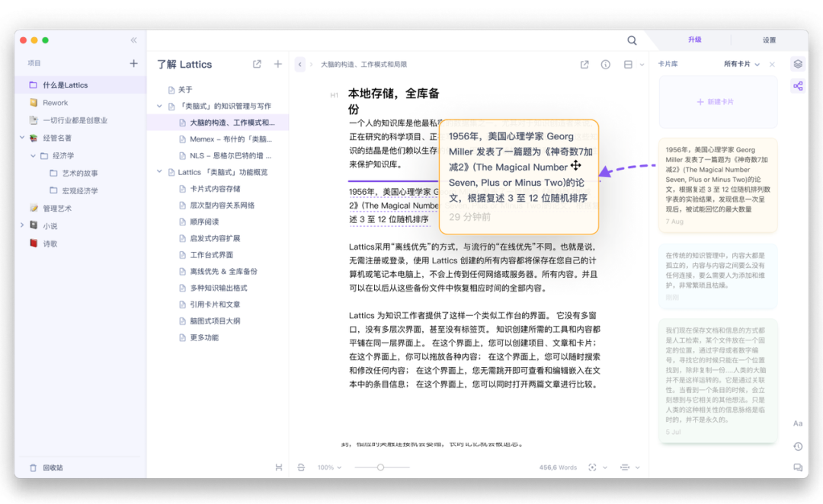Open the version history icon

tap(798, 446)
